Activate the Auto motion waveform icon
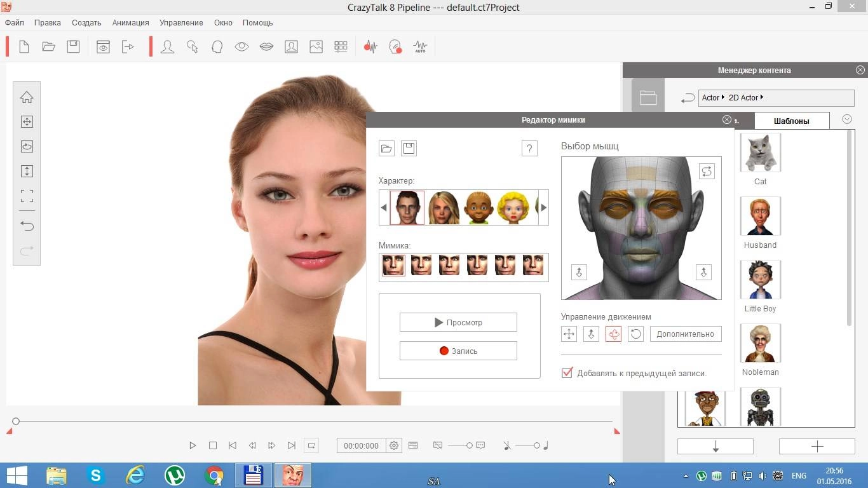This screenshot has height=488, width=868. (x=420, y=46)
